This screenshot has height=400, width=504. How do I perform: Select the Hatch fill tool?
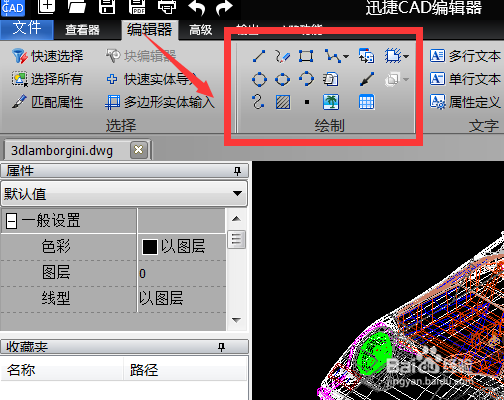[283, 102]
